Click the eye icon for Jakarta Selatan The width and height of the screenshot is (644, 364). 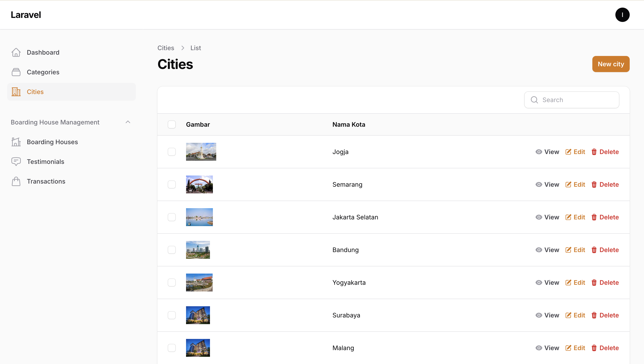(x=539, y=217)
